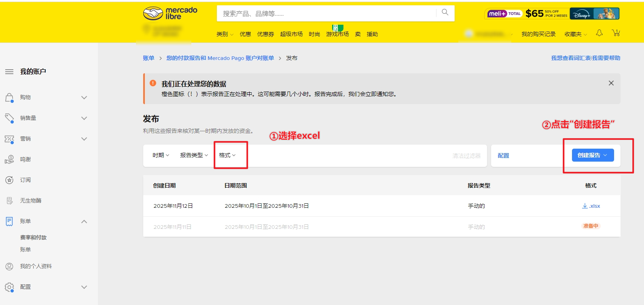
Task: Click the blue 创建报告 button
Action: click(592, 155)
